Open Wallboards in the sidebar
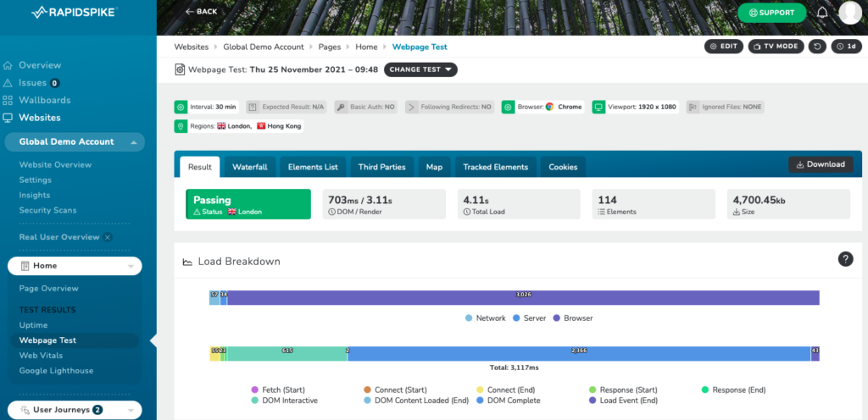 tap(45, 101)
